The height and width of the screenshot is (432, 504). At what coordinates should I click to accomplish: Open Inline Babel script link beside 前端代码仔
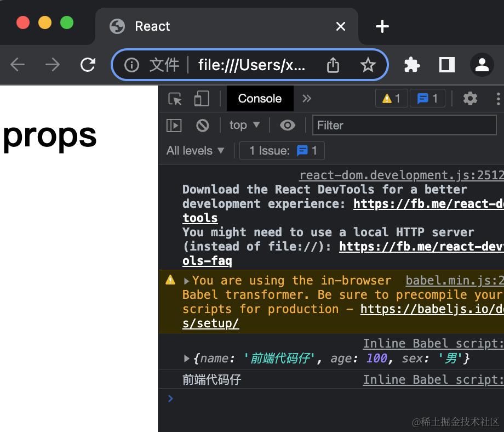[x=433, y=379]
